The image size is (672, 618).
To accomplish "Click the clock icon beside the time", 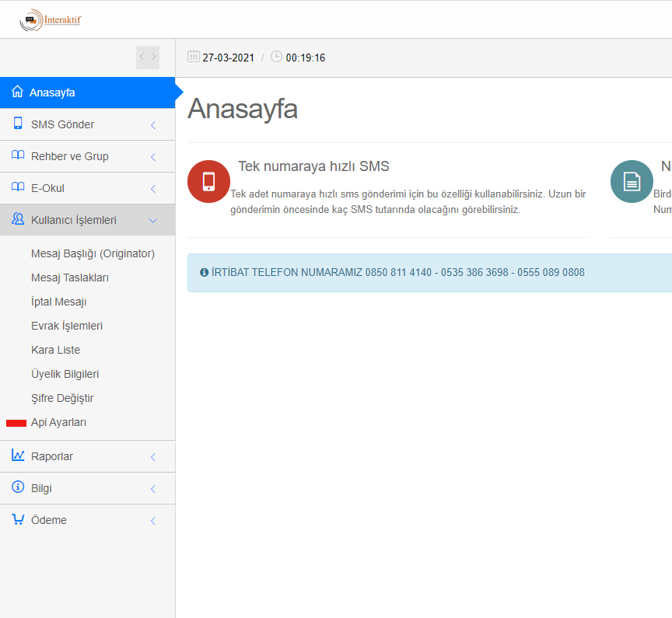I will pyautogui.click(x=276, y=57).
